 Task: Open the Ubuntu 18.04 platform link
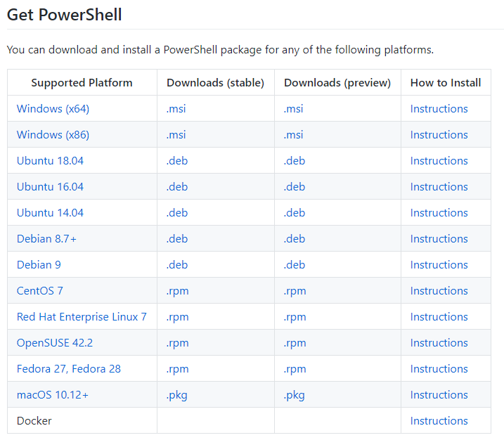(x=50, y=161)
